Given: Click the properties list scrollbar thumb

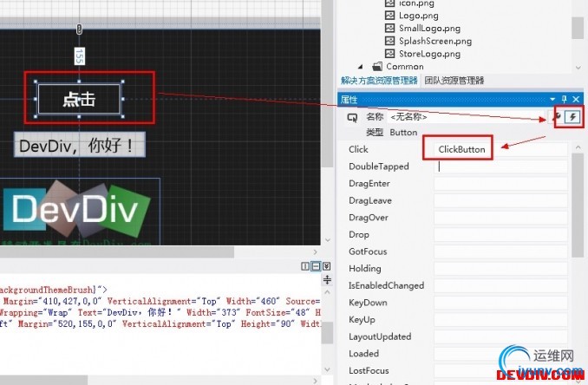Looking at the screenshot, I should click(578, 206).
